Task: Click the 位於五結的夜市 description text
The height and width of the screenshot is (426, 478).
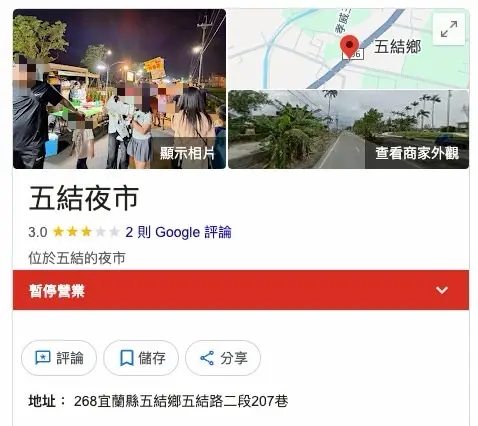Action: pos(77,258)
